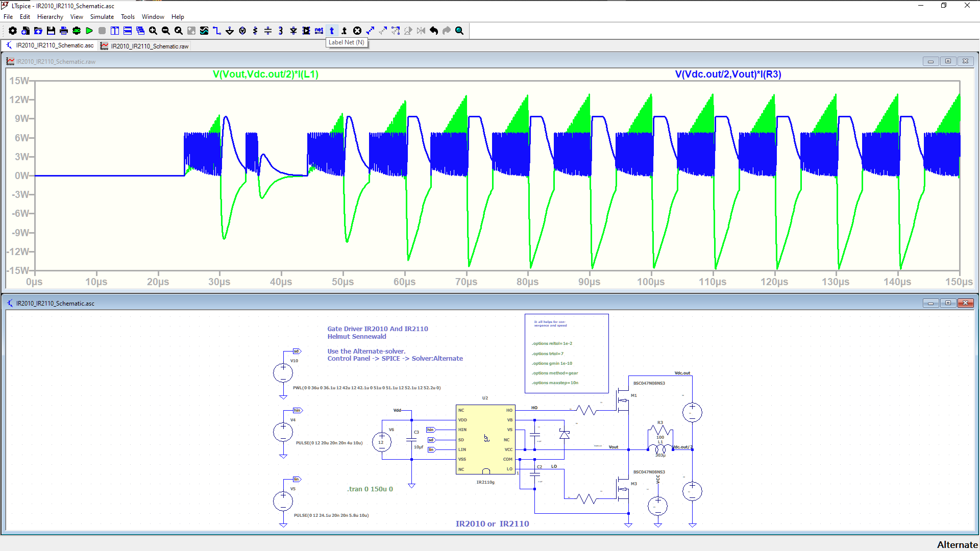Select the Place Ground symbol tool
This screenshot has width=980, height=551.
[x=230, y=31]
